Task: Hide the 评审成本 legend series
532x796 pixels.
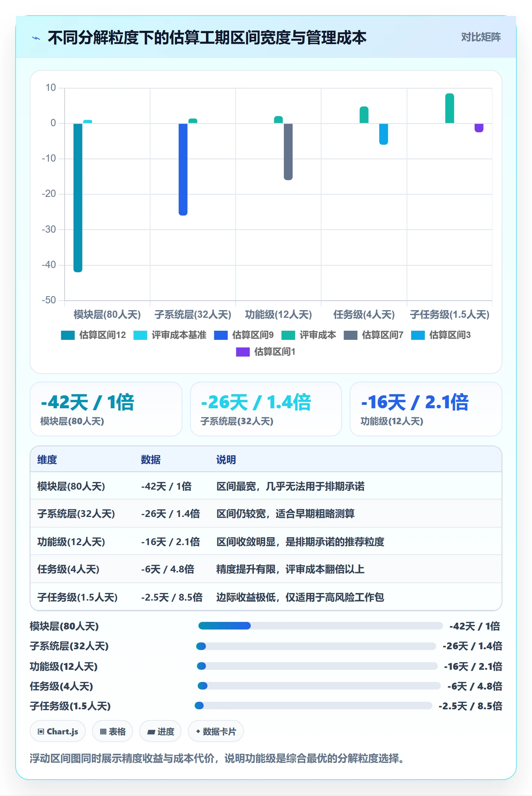Action: pyautogui.click(x=309, y=335)
